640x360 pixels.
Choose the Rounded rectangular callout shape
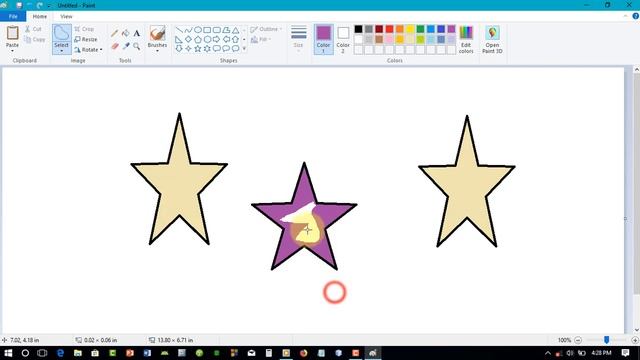click(x=216, y=49)
